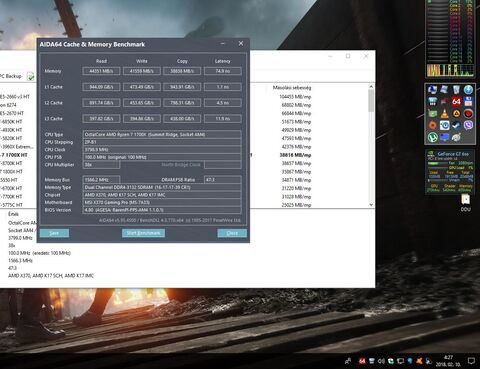Open the My Computer icon in the dock
This screenshot has width=480, height=369.
433,89
